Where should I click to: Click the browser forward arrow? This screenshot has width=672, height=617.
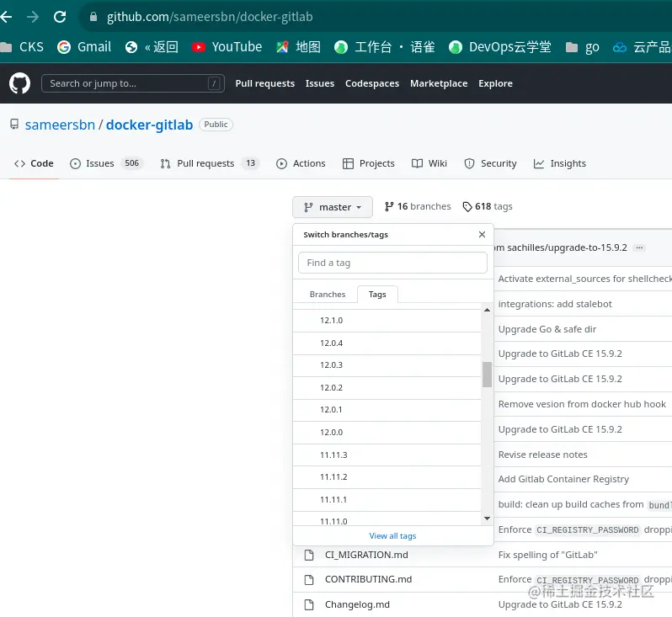pyautogui.click(x=33, y=17)
